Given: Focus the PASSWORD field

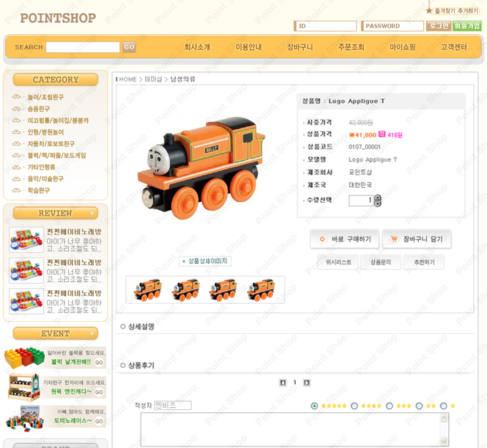Looking at the screenshot, I should 392,26.
